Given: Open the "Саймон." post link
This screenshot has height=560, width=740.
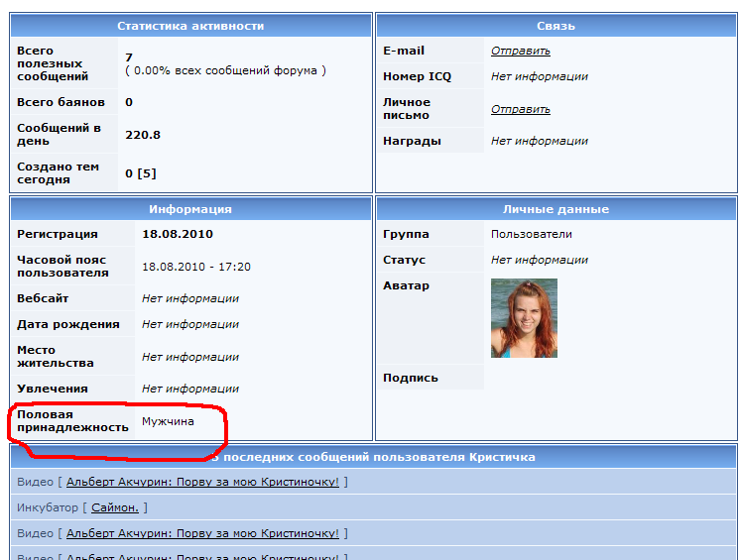Looking at the screenshot, I should coord(117,507).
